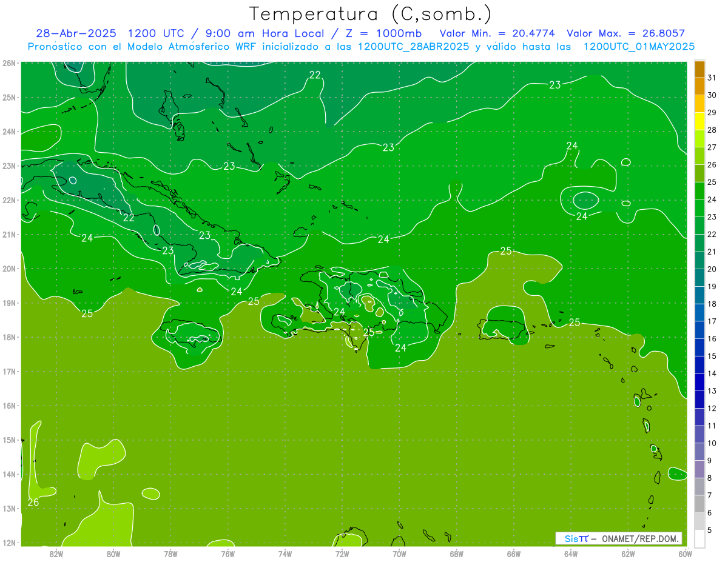Pick the blue color scale segment between 15 and 16
The image size is (728, 562).
point(699,347)
